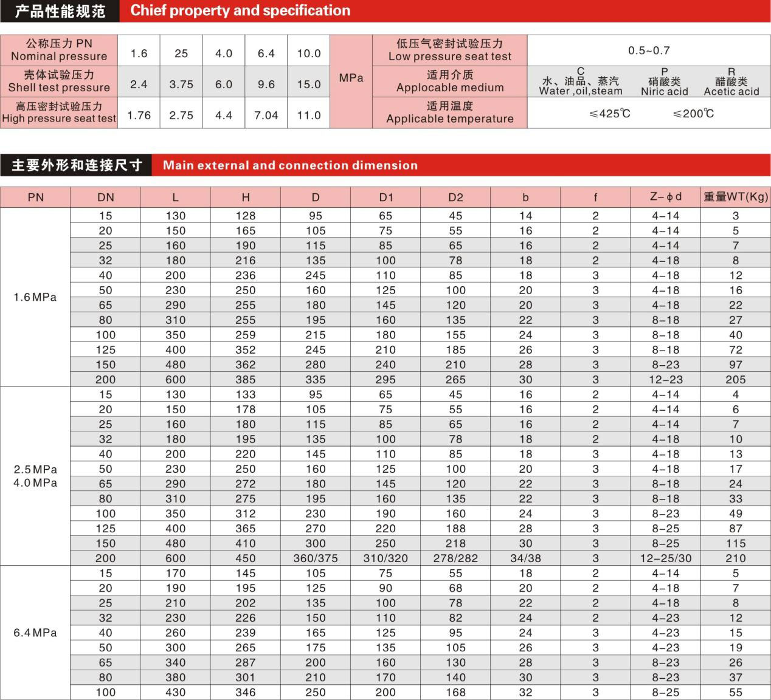The height and width of the screenshot is (700, 771).
Task: Select the 'Shell test pressure' row label
Action: [x=59, y=81]
